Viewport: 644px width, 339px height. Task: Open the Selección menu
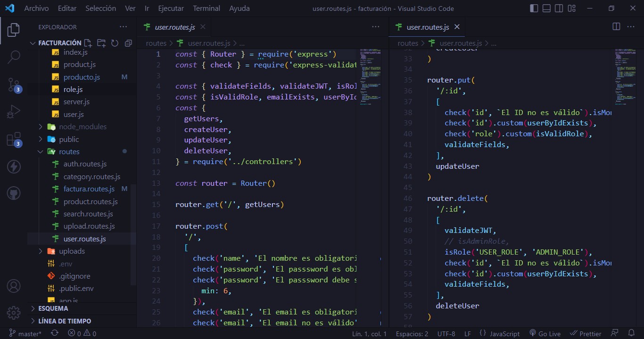pyautogui.click(x=100, y=8)
